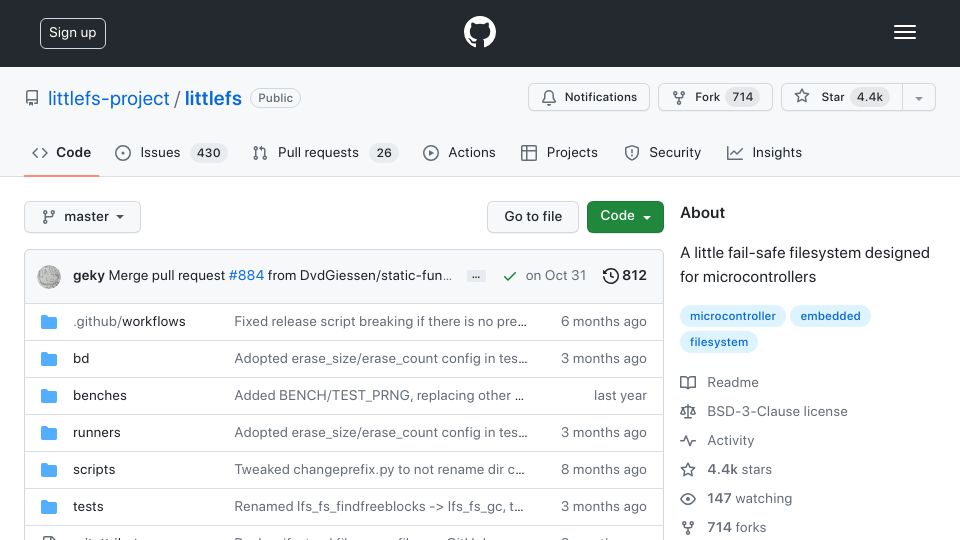The width and height of the screenshot is (960, 540).
Task: Open the .github/workflows folder name
Action: pos(129,321)
